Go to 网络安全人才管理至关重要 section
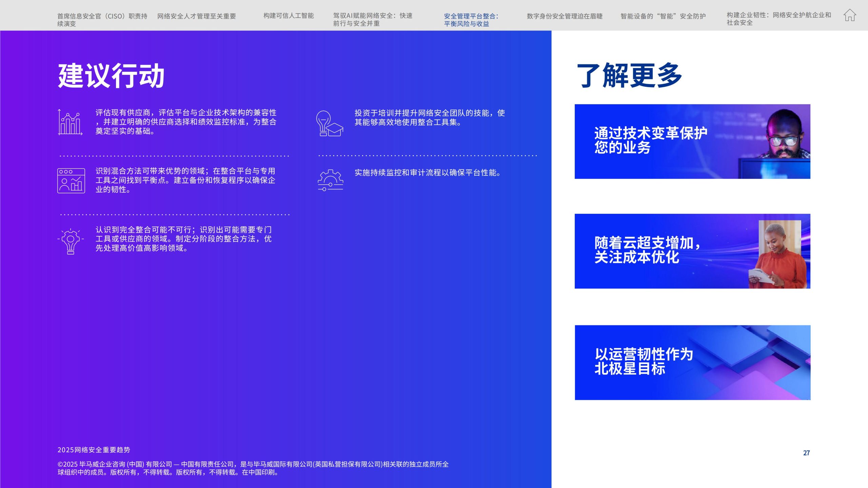 (x=196, y=16)
